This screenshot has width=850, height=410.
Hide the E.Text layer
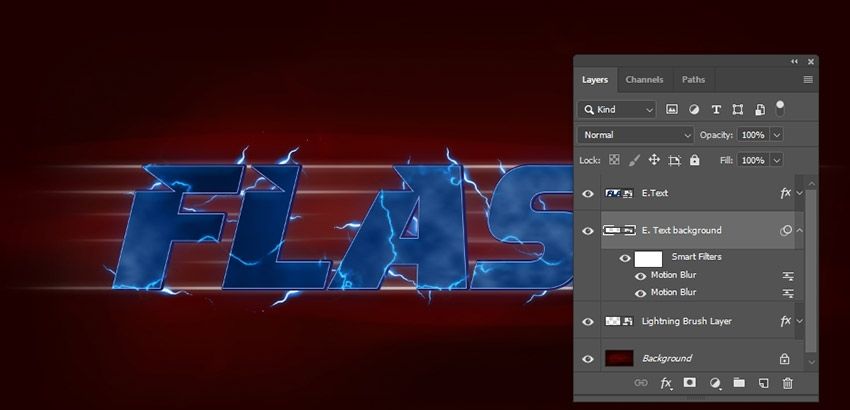click(588, 193)
